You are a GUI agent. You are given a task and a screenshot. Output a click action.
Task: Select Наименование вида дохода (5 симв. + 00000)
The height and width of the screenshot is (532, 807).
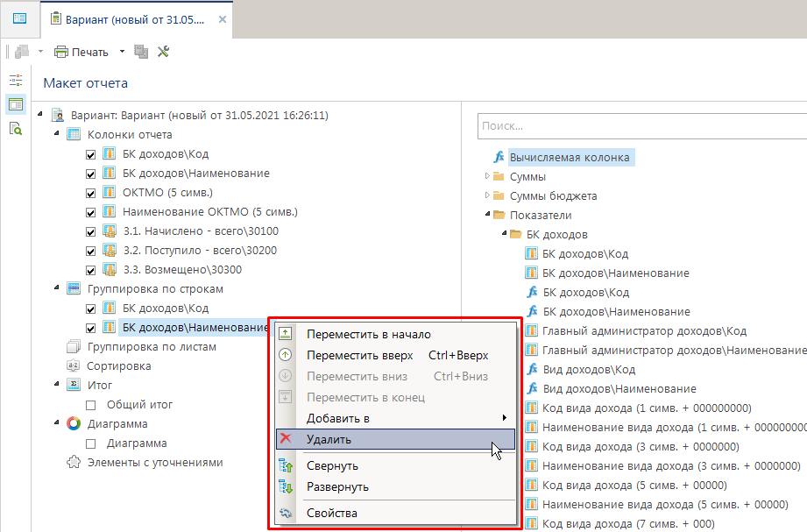tap(665, 505)
